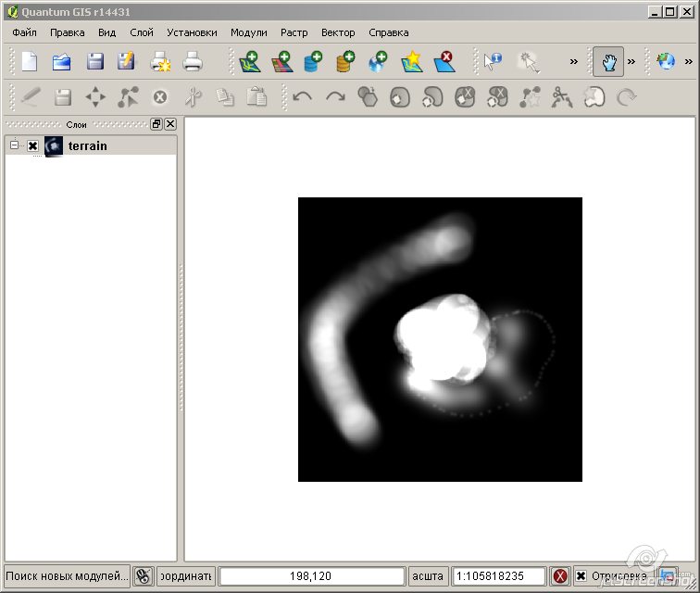
Task: Open the Правка menu
Action: coord(68,32)
